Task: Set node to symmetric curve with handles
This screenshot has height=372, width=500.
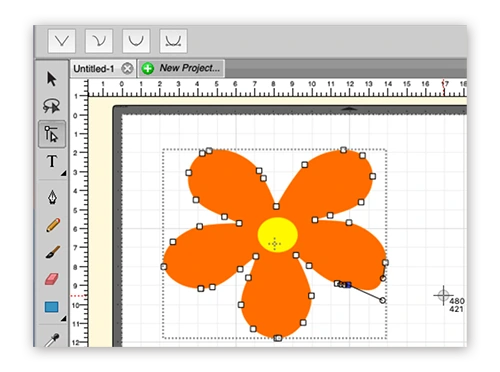Action: [x=173, y=41]
